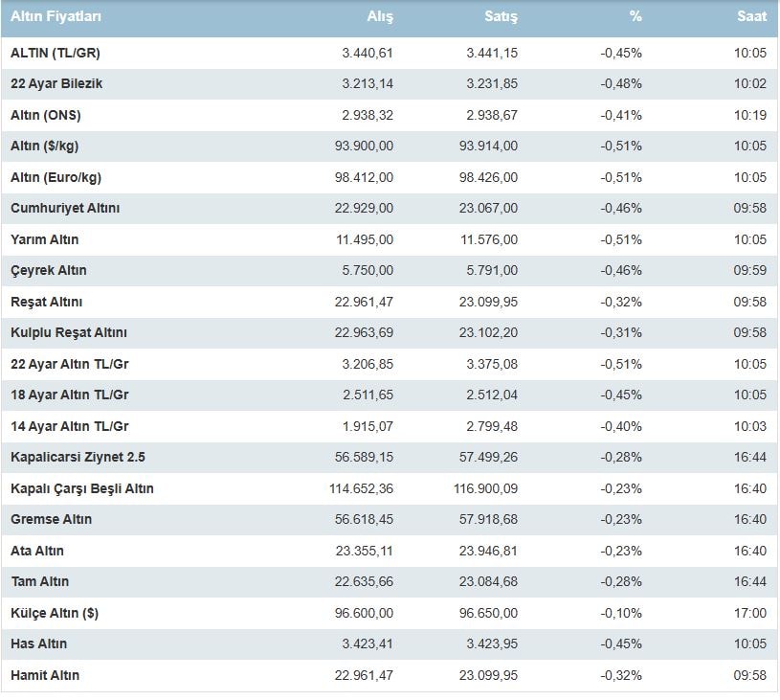Screen dimensions: 780x700
Task: Select '14 Ayar Altın TL/Gr' label
Action: [x=70, y=426]
